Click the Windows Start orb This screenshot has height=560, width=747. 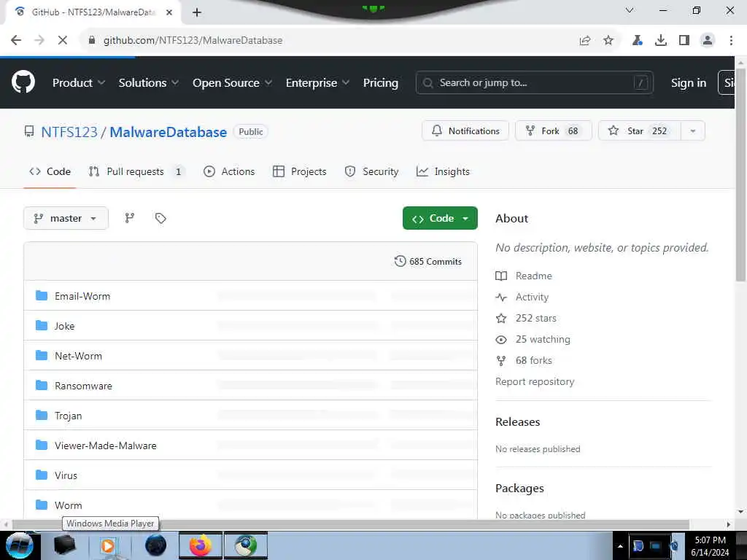coord(19,545)
